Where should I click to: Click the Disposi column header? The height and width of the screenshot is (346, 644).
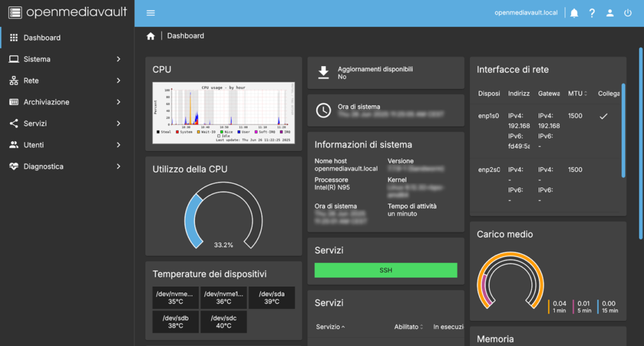[x=489, y=94]
